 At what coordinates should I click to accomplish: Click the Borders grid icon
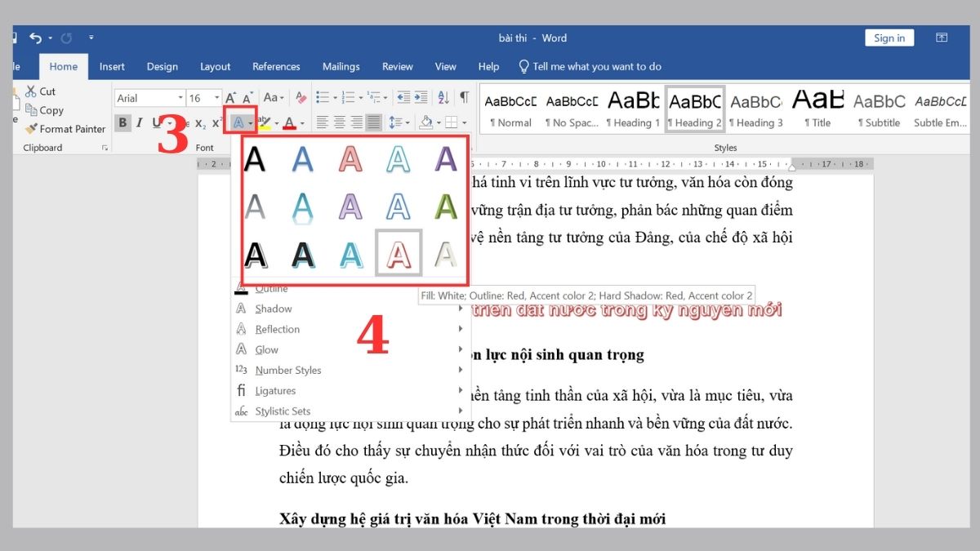tap(450, 123)
